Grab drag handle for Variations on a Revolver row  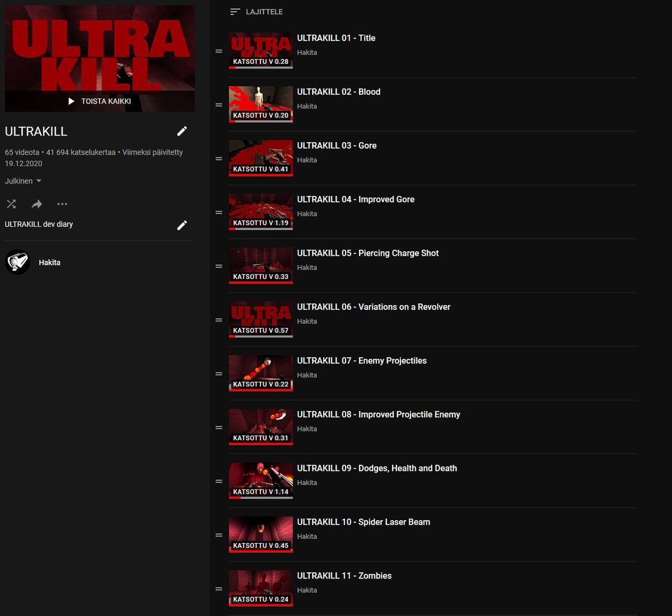(x=219, y=320)
